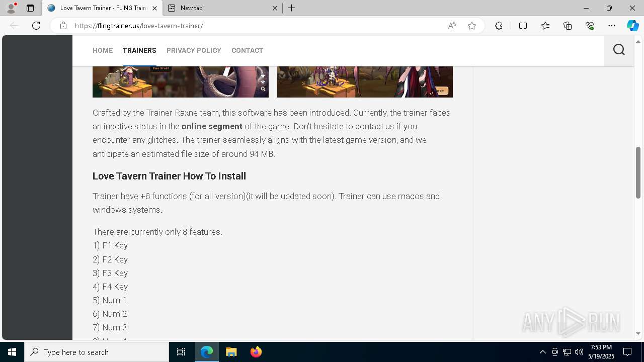
Task: Open Settings and more menu
Action: (x=612, y=26)
